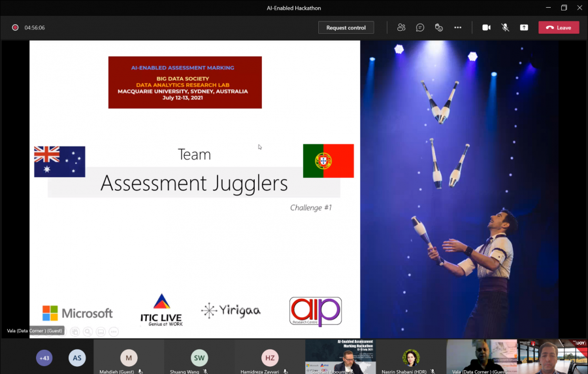Toggle the camera on or off

[486, 27]
